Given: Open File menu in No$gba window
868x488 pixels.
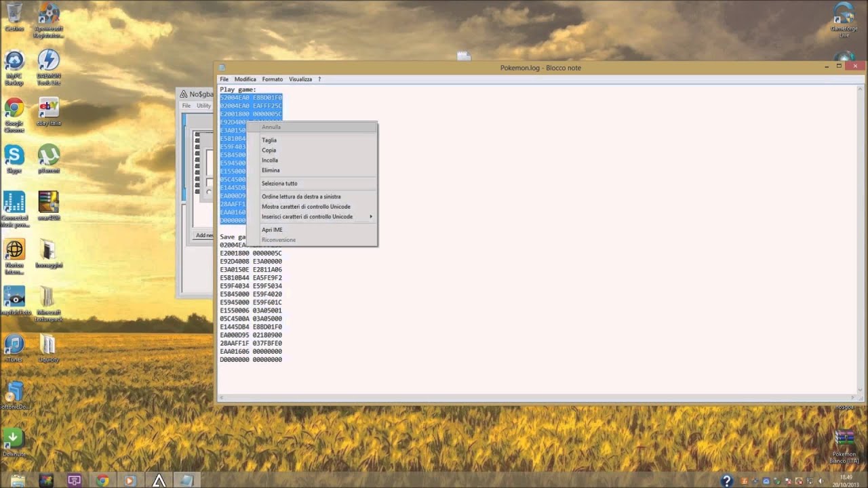Looking at the screenshot, I should (x=186, y=106).
